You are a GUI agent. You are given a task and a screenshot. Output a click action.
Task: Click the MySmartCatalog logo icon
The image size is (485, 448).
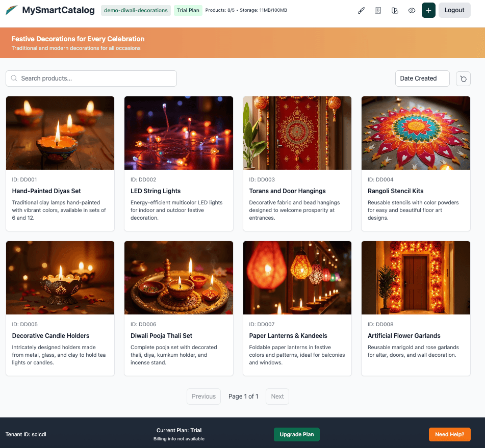click(11, 10)
